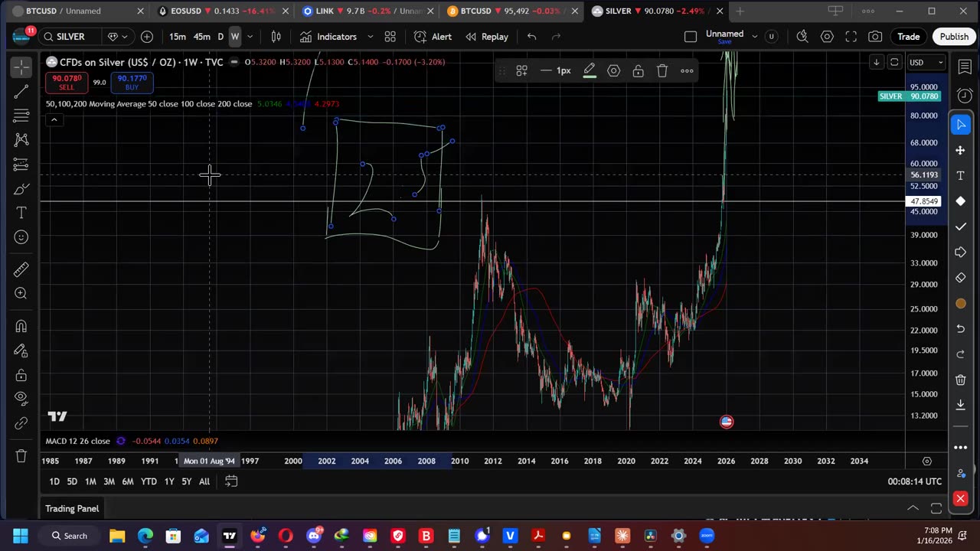This screenshot has height=551, width=980.
Task: Toggle lock all drawings
Action: tap(21, 375)
